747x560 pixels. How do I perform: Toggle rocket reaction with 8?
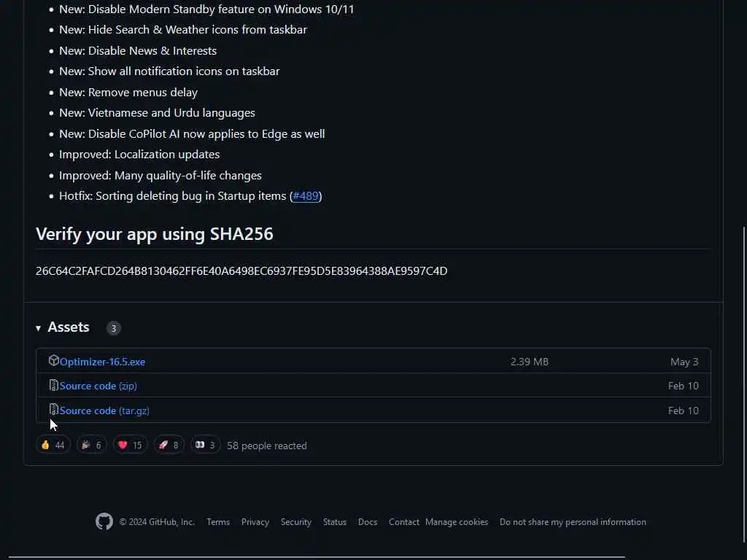click(x=169, y=446)
